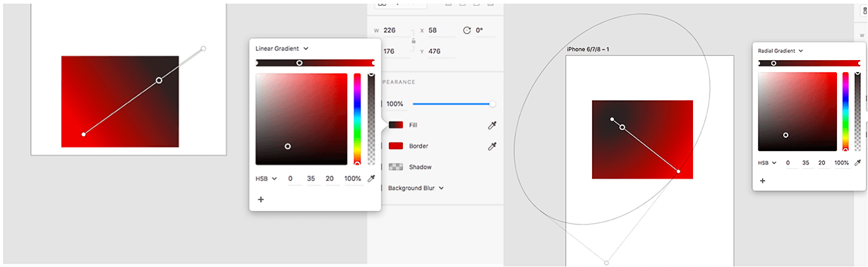Click alpha 100% field in Linear Gradient picker
The image size is (868, 267).
point(353,179)
